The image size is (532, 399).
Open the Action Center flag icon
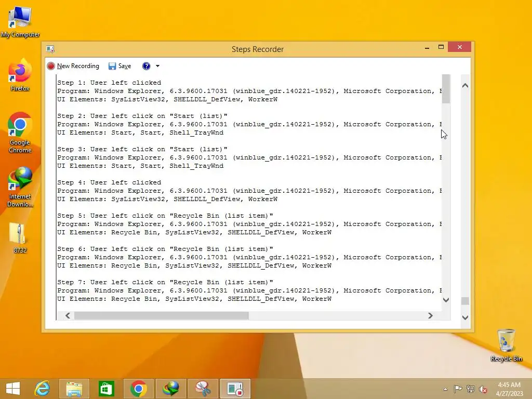click(458, 389)
